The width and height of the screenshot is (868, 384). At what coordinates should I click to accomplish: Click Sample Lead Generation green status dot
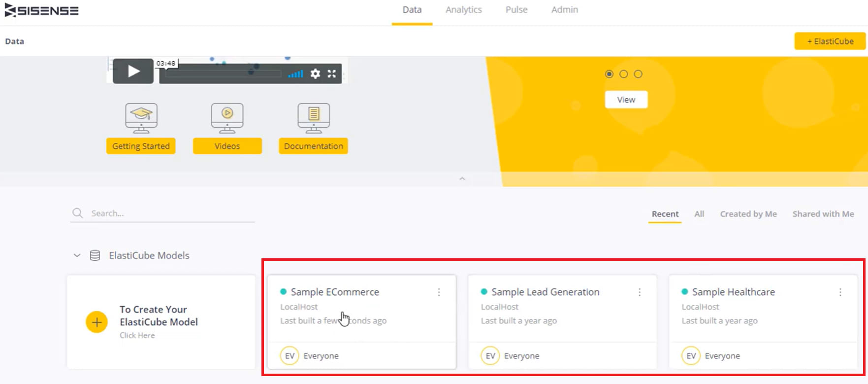(x=484, y=292)
